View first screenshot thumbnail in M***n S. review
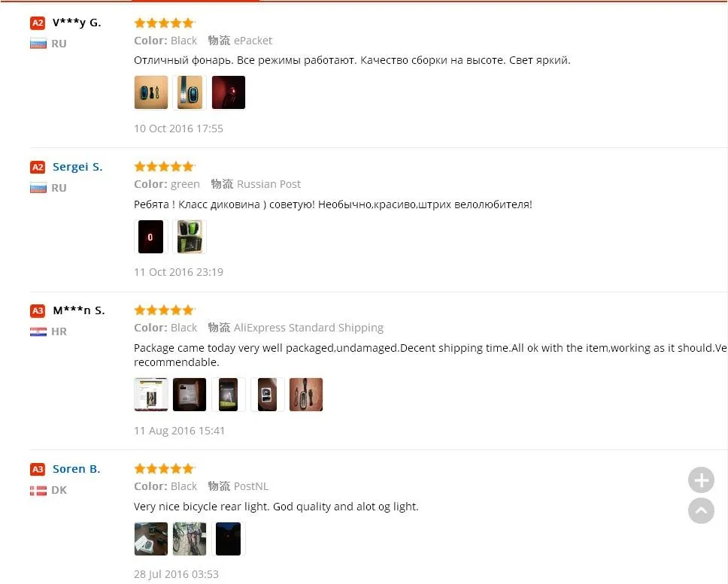The image size is (728, 584). 151,395
